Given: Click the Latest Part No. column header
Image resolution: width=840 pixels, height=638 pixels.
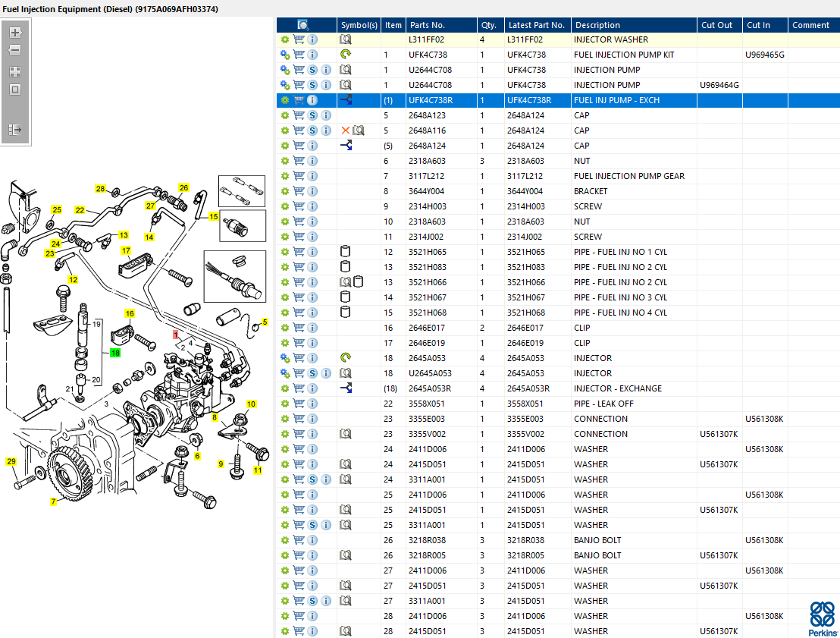Looking at the screenshot, I should 538,25.
